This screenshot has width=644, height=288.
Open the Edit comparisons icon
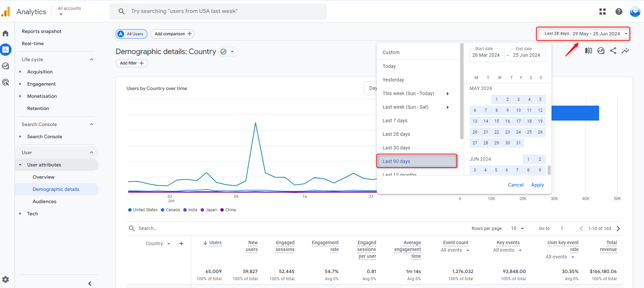pos(589,51)
